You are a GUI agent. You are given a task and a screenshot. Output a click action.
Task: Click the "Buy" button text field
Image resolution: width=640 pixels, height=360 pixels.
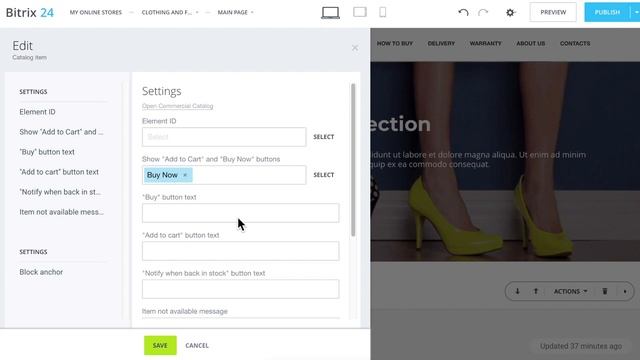click(x=240, y=213)
